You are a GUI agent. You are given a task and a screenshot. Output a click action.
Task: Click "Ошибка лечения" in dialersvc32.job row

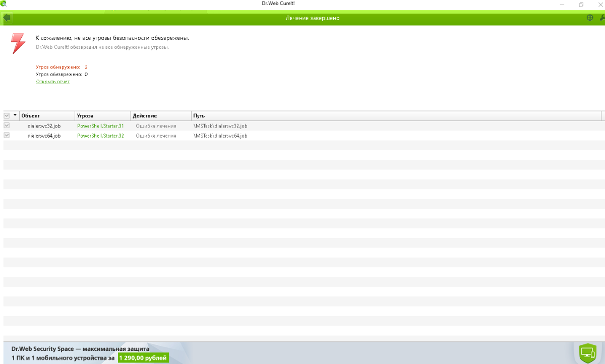click(x=156, y=126)
